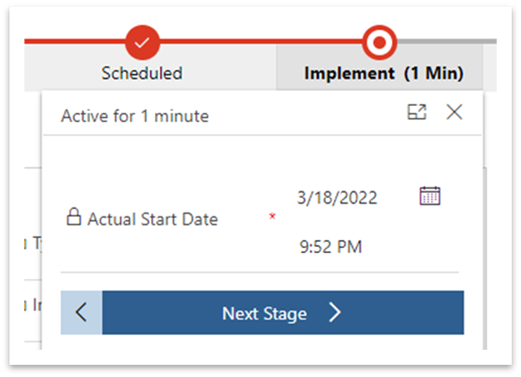Click the gray unfinished progress line segment

point(447,41)
